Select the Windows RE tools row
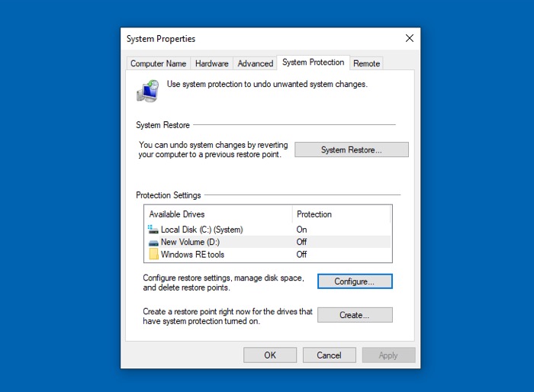Screen dimensions: 534x392 (x=268, y=255)
